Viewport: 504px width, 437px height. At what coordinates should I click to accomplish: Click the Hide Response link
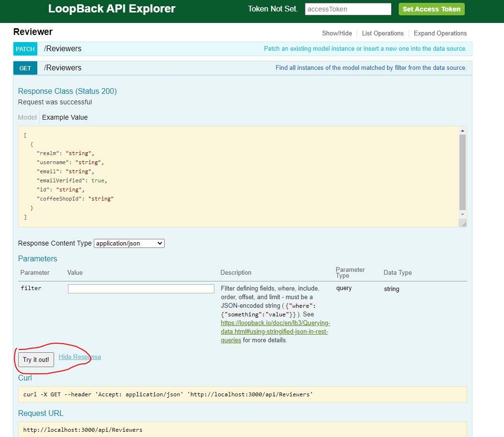point(80,357)
